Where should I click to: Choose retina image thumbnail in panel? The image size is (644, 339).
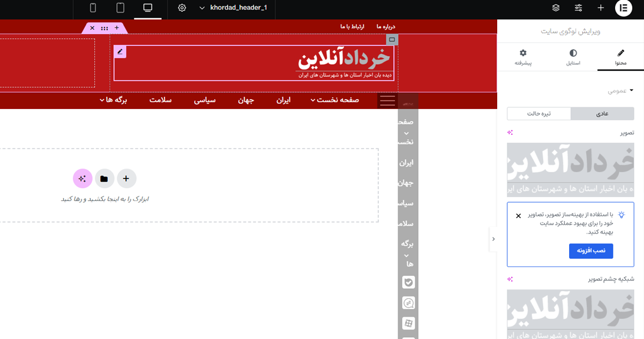(570, 314)
